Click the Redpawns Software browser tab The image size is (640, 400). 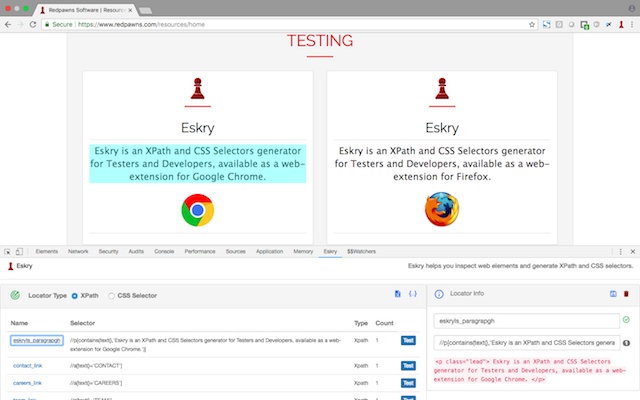click(x=87, y=10)
